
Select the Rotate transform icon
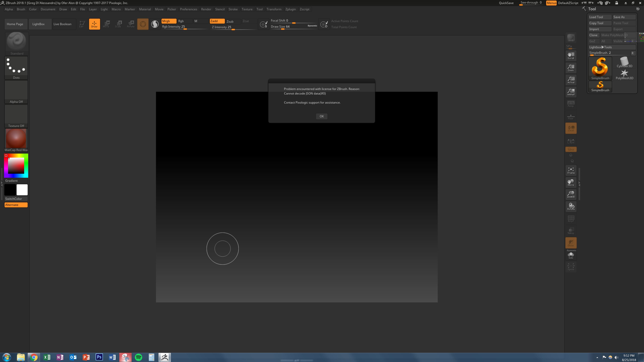pos(130,24)
